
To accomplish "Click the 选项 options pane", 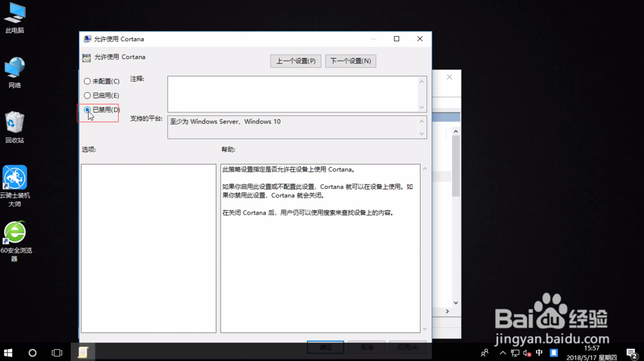I will [149, 248].
